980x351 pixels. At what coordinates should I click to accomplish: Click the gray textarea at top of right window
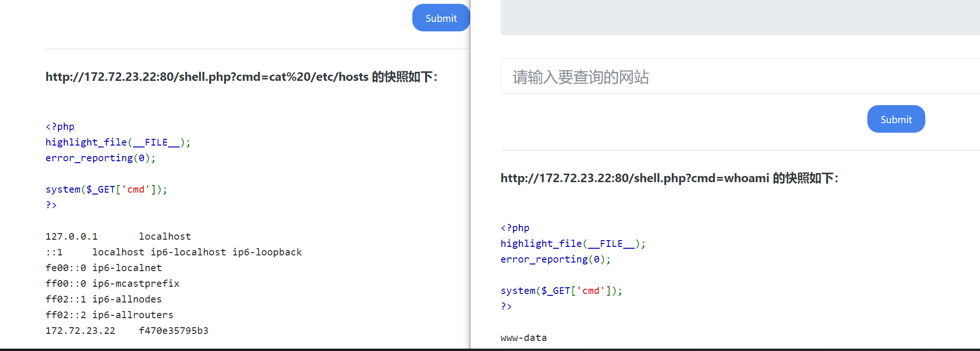coord(740,17)
